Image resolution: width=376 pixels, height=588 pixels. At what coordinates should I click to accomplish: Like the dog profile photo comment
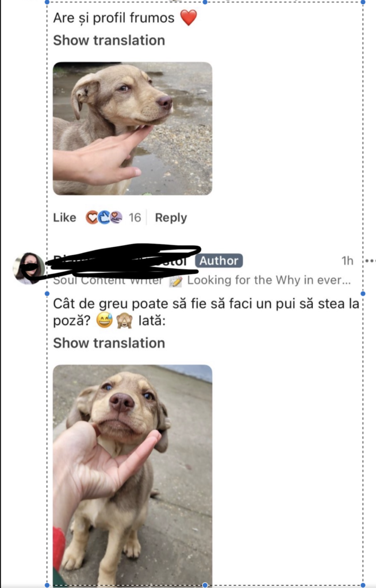coord(64,218)
